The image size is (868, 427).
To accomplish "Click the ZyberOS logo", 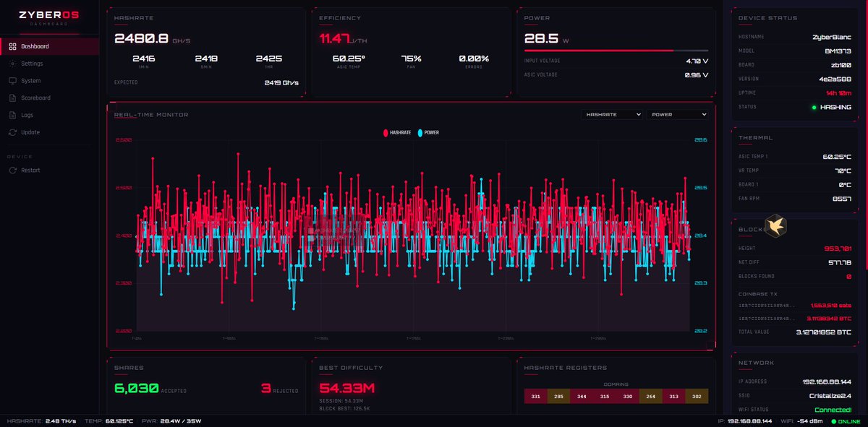I will (49, 17).
